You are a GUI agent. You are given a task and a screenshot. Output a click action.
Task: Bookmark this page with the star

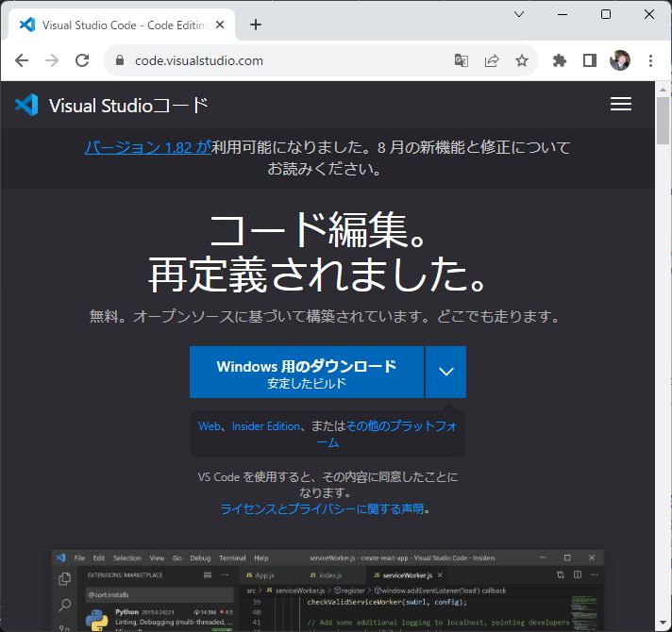click(x=522, y=60)
